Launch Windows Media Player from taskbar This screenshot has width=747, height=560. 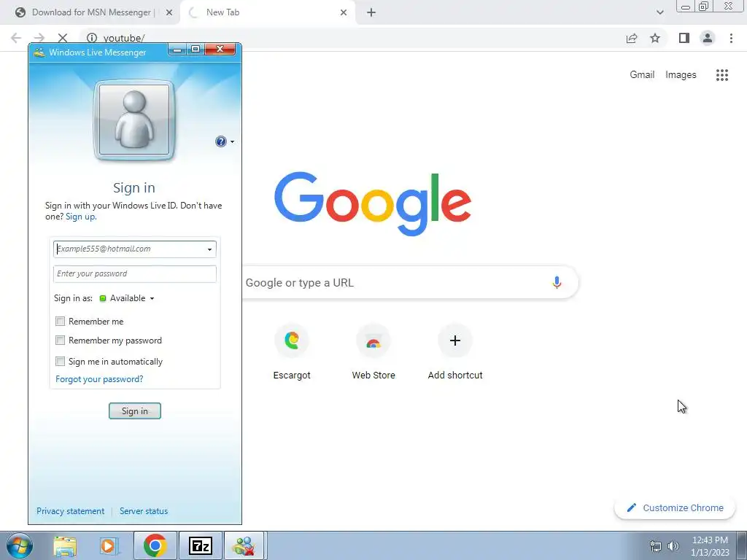pos(109,546)
